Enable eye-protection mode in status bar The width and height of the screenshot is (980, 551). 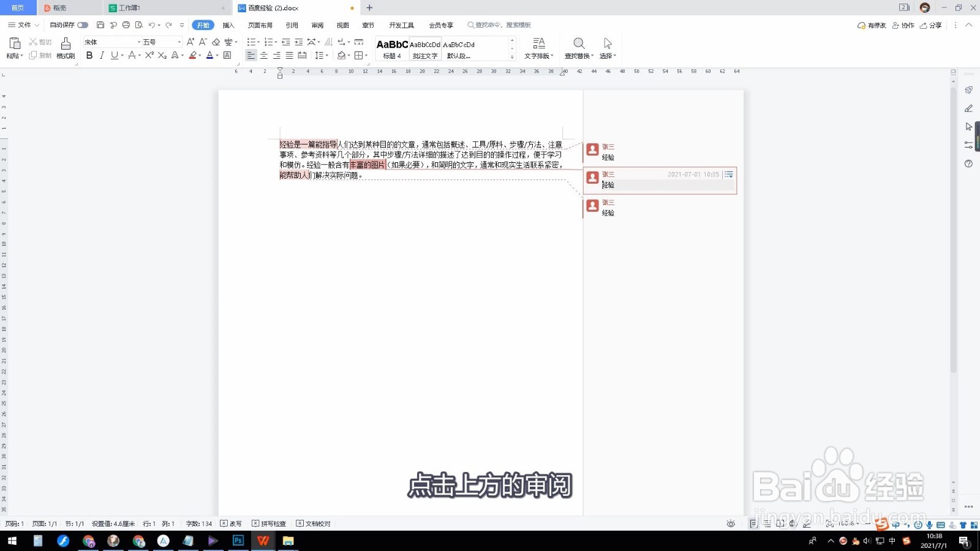click(x=731, y=524)
